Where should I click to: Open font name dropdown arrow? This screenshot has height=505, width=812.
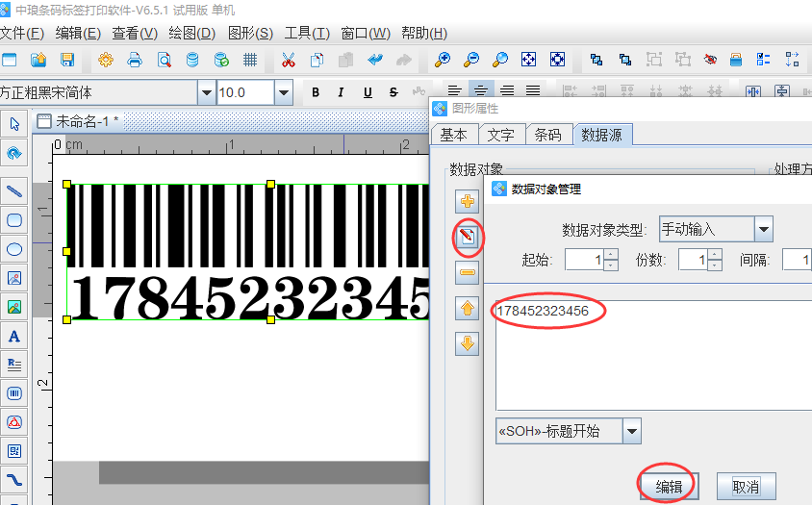pos(207,92)
